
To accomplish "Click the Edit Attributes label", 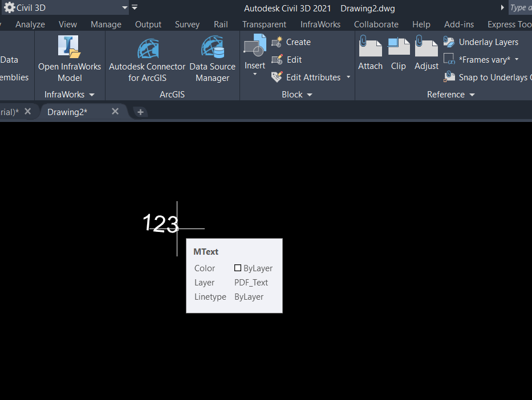I will (313, 77).
